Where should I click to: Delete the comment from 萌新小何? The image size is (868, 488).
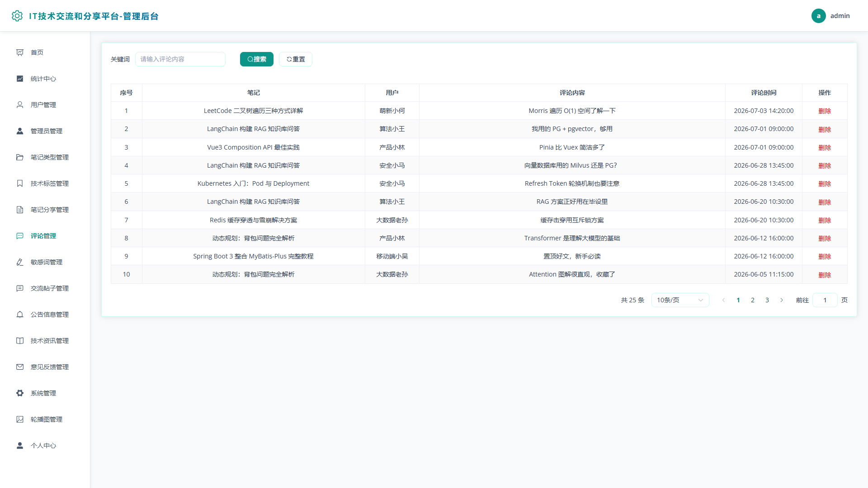tap(825, 111)
